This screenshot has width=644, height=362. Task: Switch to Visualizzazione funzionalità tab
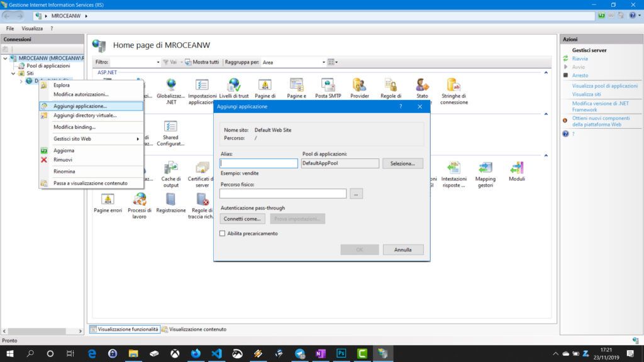(x=125, y=329)
